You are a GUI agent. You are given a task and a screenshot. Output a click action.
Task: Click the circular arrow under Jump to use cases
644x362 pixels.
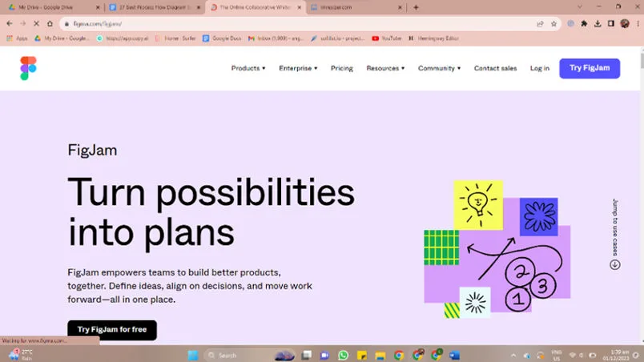tap(615, 265)
